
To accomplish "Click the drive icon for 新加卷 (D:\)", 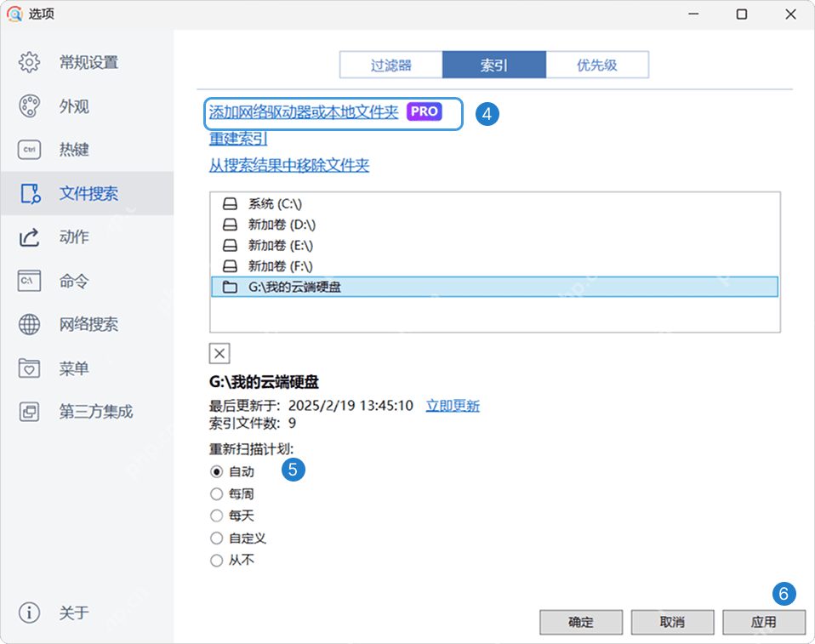I will coord(230,225).
